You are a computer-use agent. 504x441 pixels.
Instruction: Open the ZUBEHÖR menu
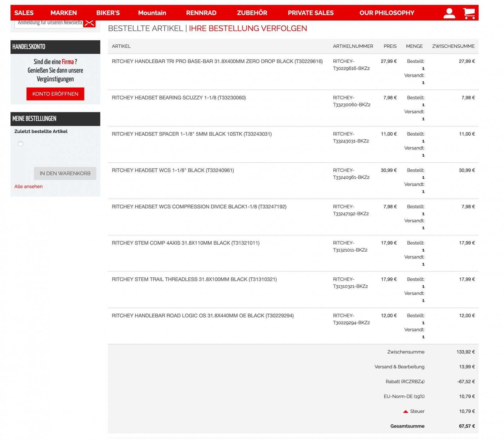coord(252,13)
